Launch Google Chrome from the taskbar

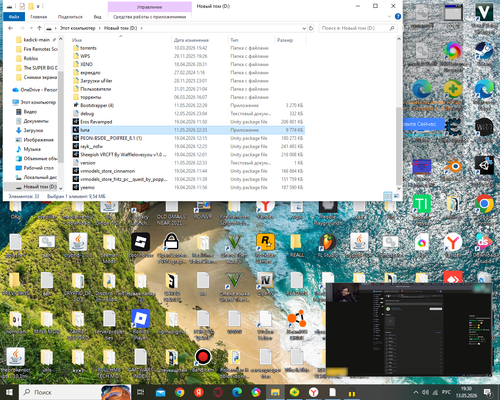tap(180, 392)
